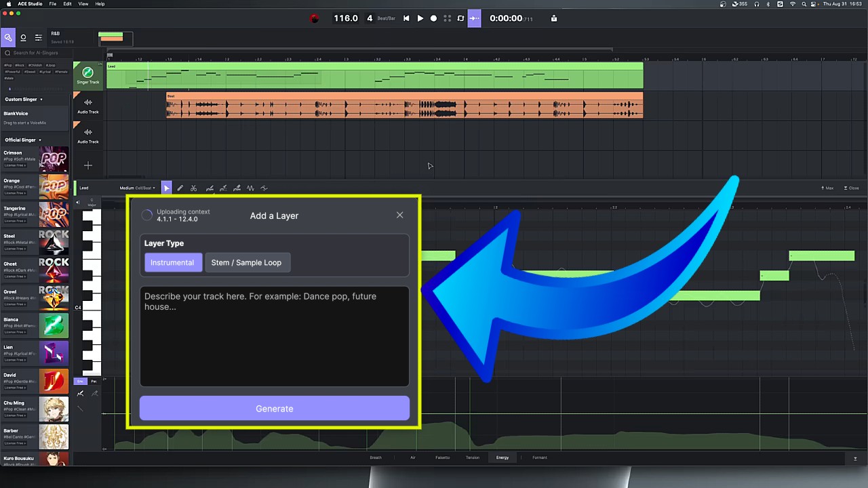Add a new track with the plus icon
Screen dimensions: 868x488
click(x=87, y=165)
